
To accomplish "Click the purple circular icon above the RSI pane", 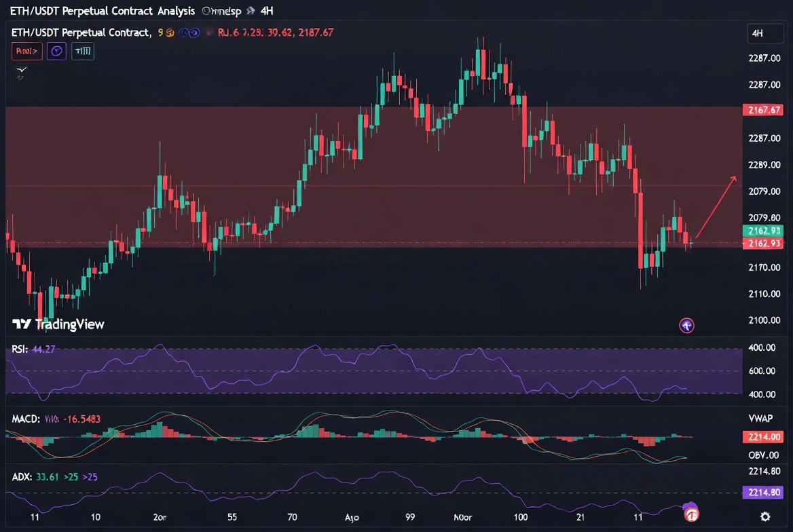I will click(x=686, y=326).
